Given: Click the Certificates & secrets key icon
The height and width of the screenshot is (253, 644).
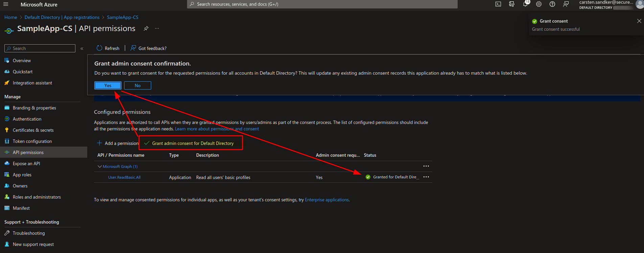Looking at the screenshot, I should click(7, 130).
